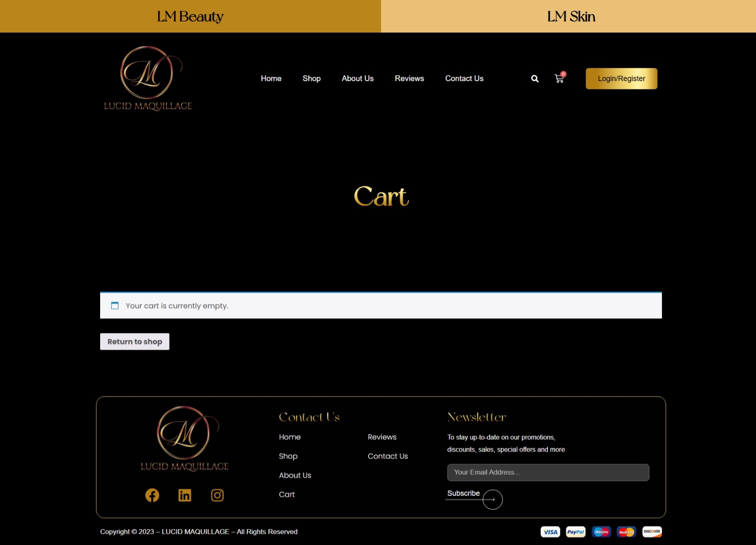Go to About Us in top navigation
The image size is (756, 545).
point(357,78)
